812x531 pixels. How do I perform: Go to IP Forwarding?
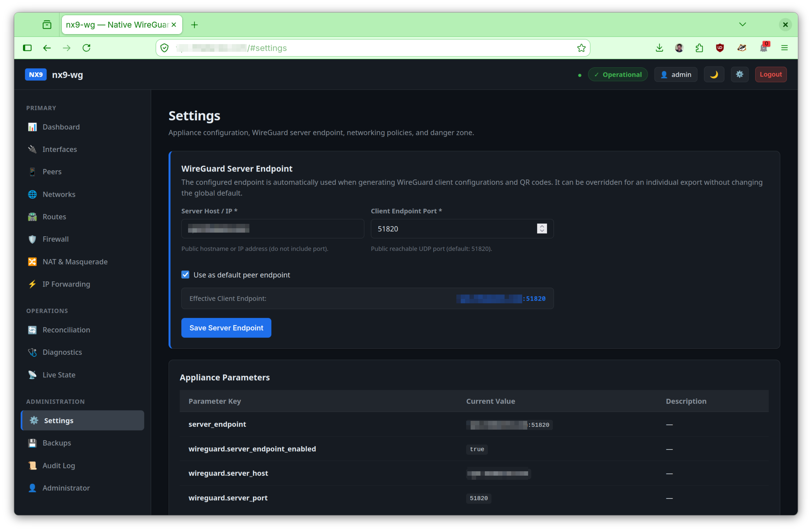(x=82, y=284)
